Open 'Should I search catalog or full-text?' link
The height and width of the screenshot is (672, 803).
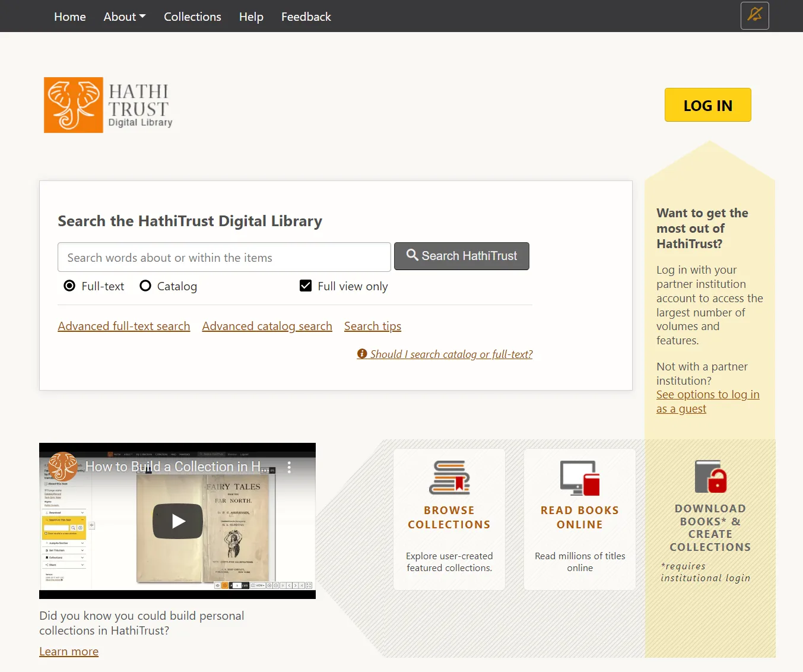coord(445,354)
